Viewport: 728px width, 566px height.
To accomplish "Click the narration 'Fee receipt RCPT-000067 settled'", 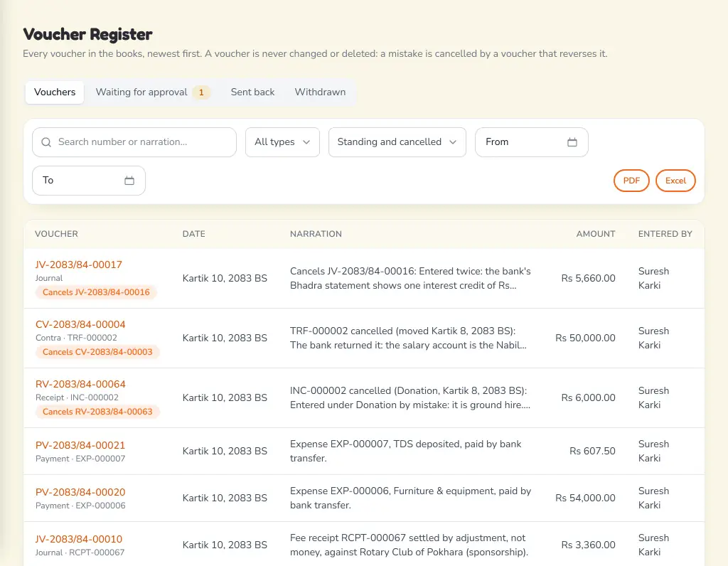I will 409,545.
